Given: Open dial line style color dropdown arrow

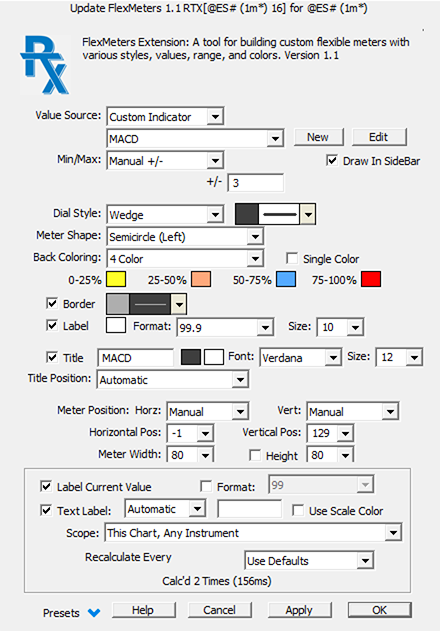Looking at the screenshot, I should tap(308, 214).
